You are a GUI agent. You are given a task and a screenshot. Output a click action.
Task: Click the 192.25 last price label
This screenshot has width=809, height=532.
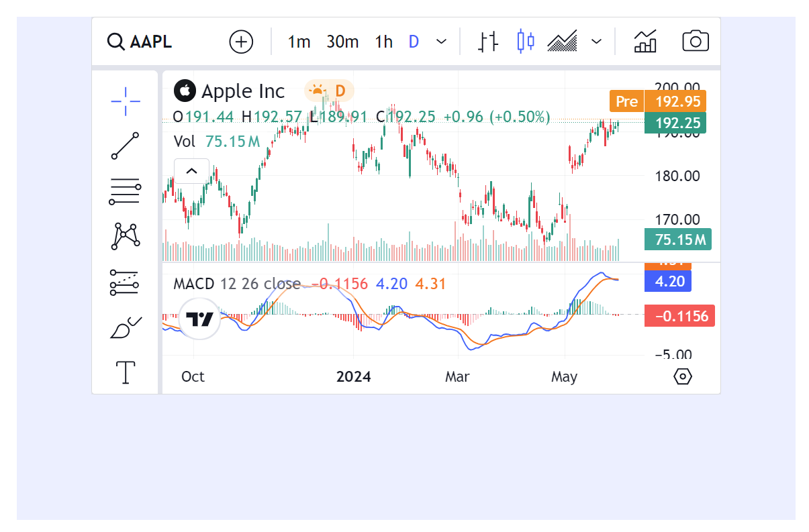point(675,123)
